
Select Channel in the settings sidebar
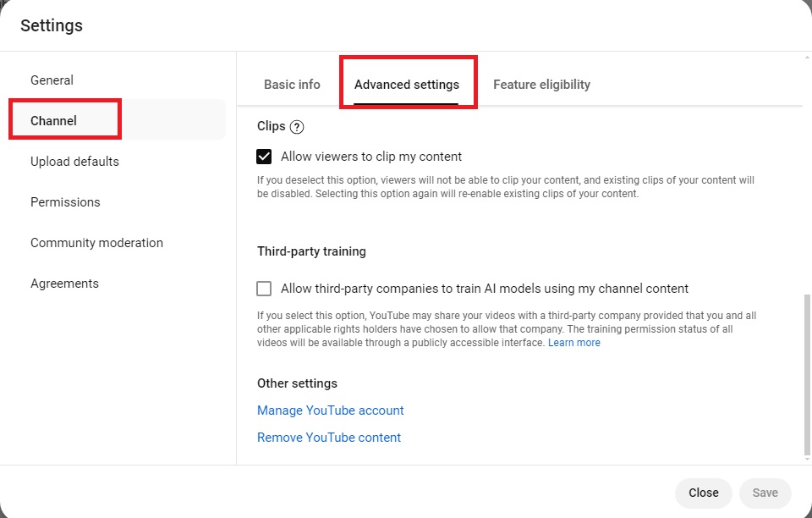pyautogui.click(x=54, y=121)
